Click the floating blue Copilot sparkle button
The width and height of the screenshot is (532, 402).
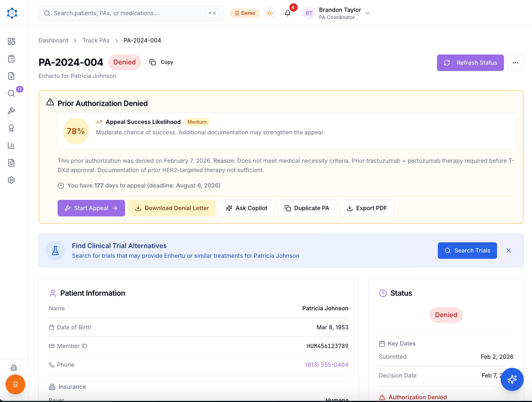(512, 379)
